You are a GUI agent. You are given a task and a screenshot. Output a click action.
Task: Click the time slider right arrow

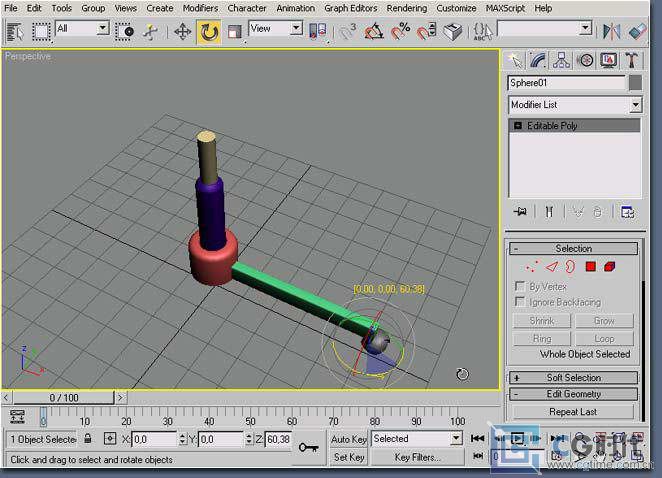(121, 397)
